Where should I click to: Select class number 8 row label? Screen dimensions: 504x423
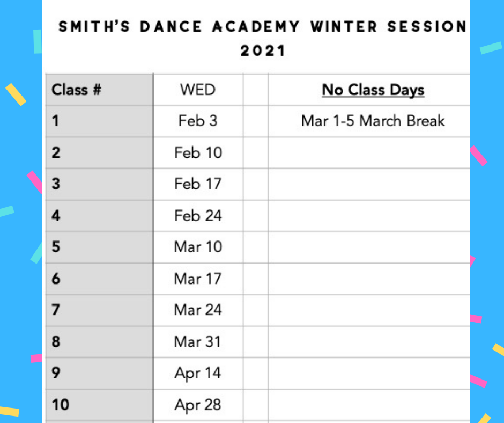99,341
